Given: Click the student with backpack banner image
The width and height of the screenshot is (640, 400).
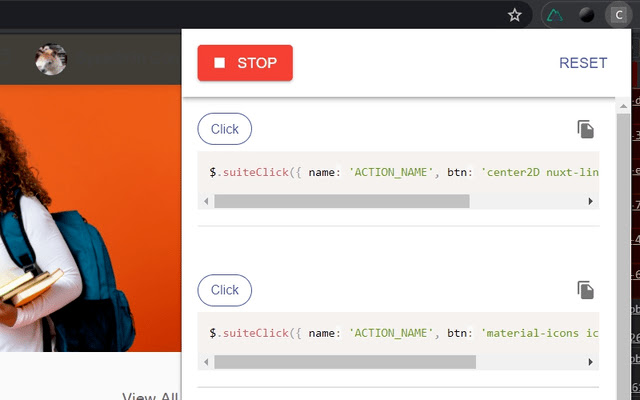Looking at the screenshot, I should pos(90,218).
